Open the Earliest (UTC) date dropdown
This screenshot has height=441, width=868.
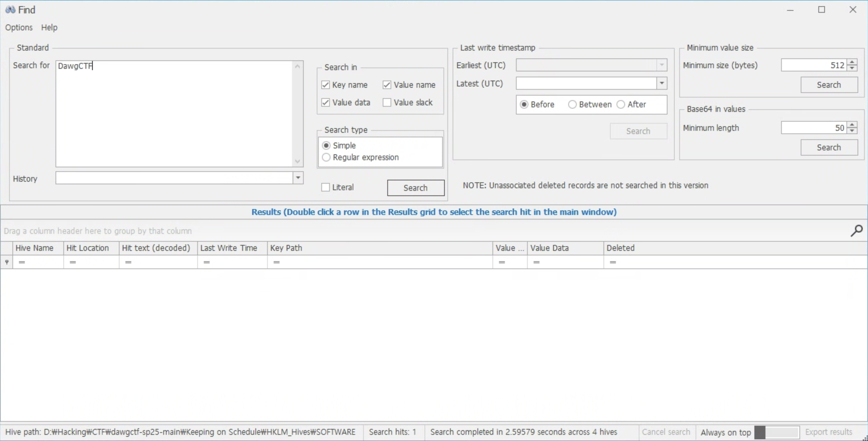click(x=662, y=65)
